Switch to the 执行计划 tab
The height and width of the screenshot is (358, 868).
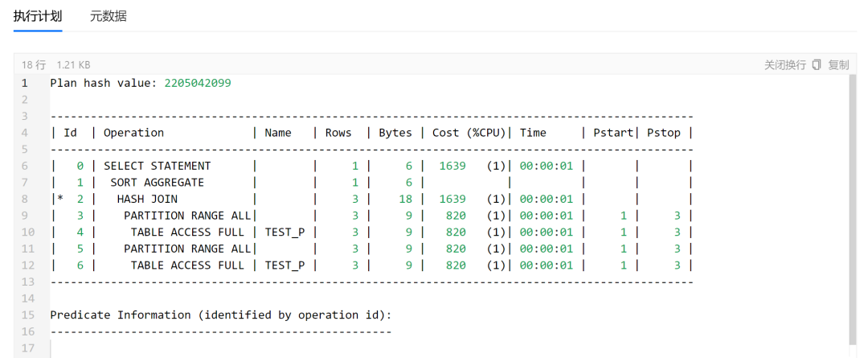[38, 16]
